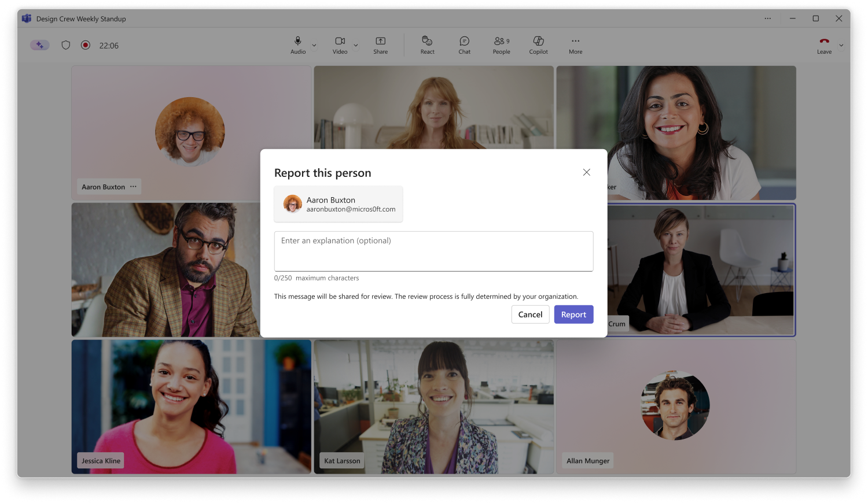Click the Aaron Buxton person card
The width and height of the screenshot is (868, 503).
tap(339, 204)
